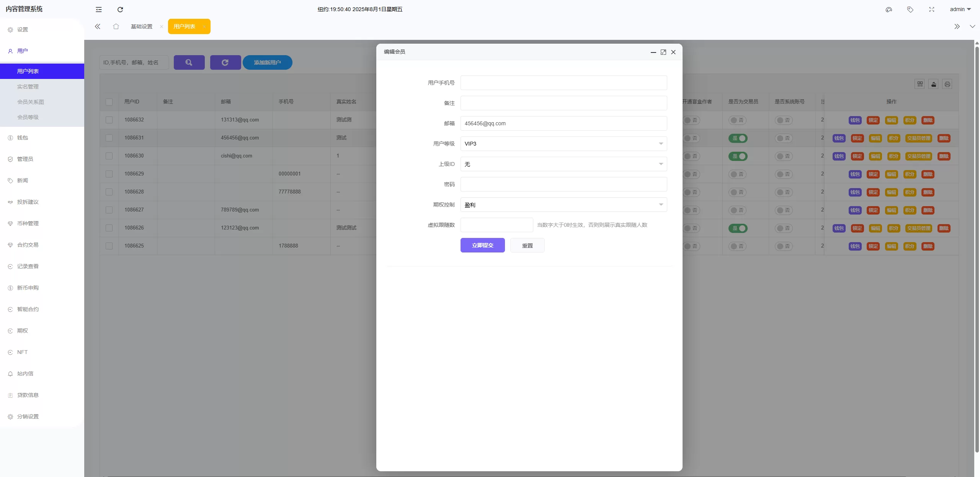The height and width of the screenshot is (477, 980).
Task: Expand the 期权控制 dropdown
Action: [563, 205]
